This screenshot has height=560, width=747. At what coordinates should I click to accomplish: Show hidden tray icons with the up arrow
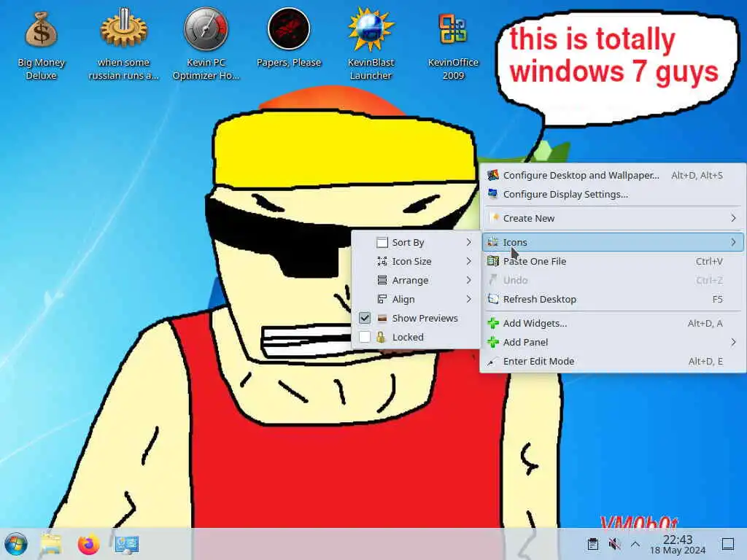(635, 544)
